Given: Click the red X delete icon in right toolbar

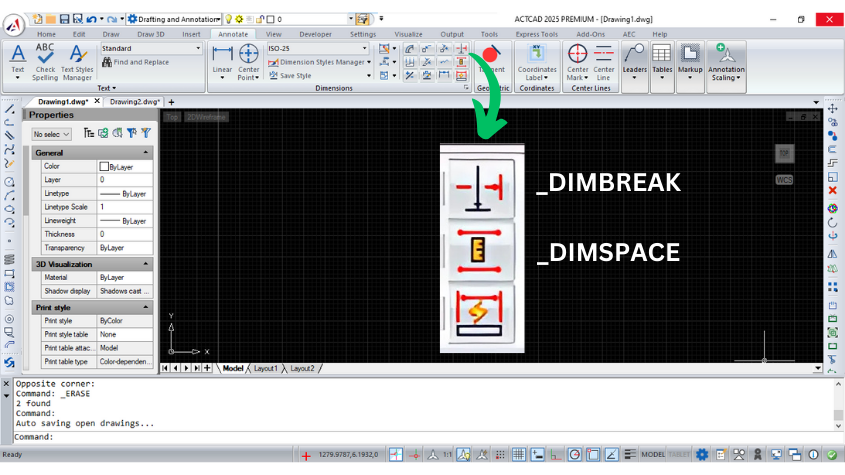Looking at the screenshot, I should 833,190.
